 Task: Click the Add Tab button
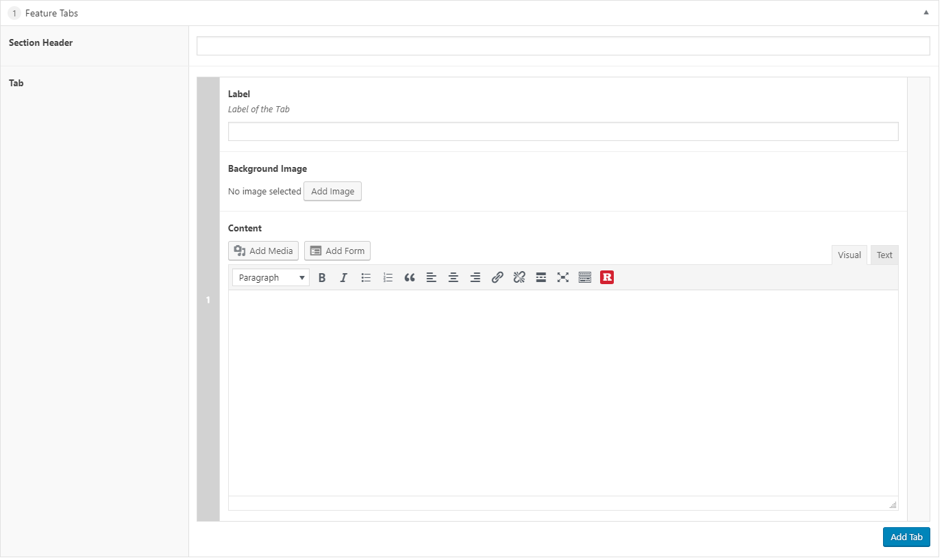coord(906,537)
